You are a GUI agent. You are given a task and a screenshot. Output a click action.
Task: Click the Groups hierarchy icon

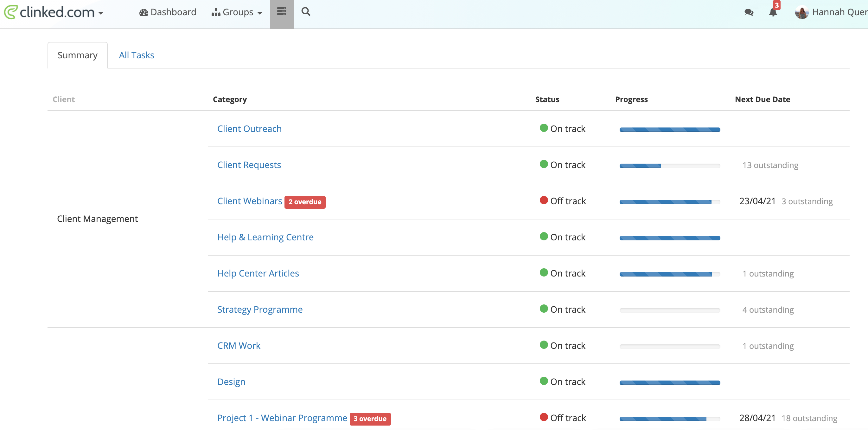(216, 12)
